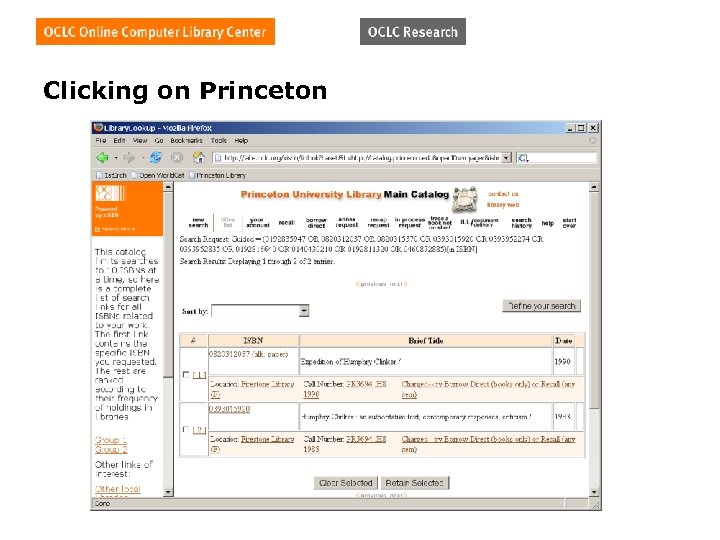Screen dimensions: 720x540
Task: Click the search engine icon in search box
Action: [x=523, y=158]
